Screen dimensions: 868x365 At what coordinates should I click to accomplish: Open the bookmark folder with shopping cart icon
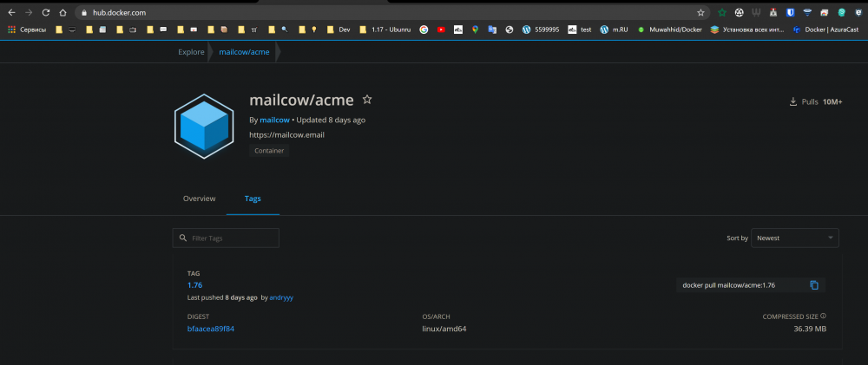247,29
